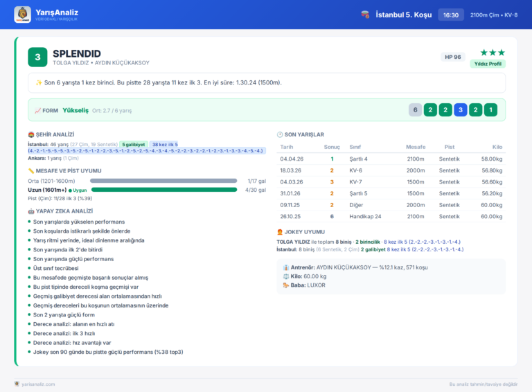532x392 pixels.
Task: Click the three green stars rating
Action: (x=493, y=53)
